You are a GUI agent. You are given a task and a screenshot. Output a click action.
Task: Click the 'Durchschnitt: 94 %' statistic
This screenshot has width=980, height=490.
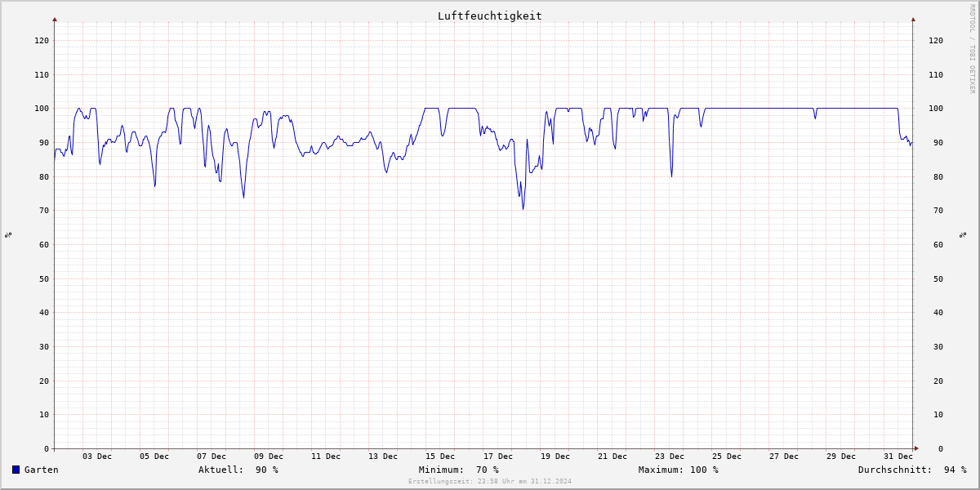coord(912,470)
